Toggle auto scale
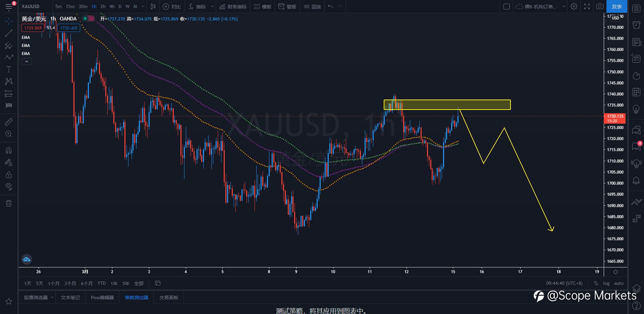644x314 pixels. [619, 284]
